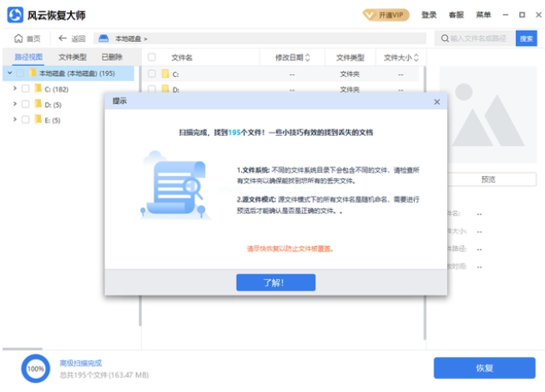
Task: Close the 提示 dialog with X
Action: click(437, 102)
